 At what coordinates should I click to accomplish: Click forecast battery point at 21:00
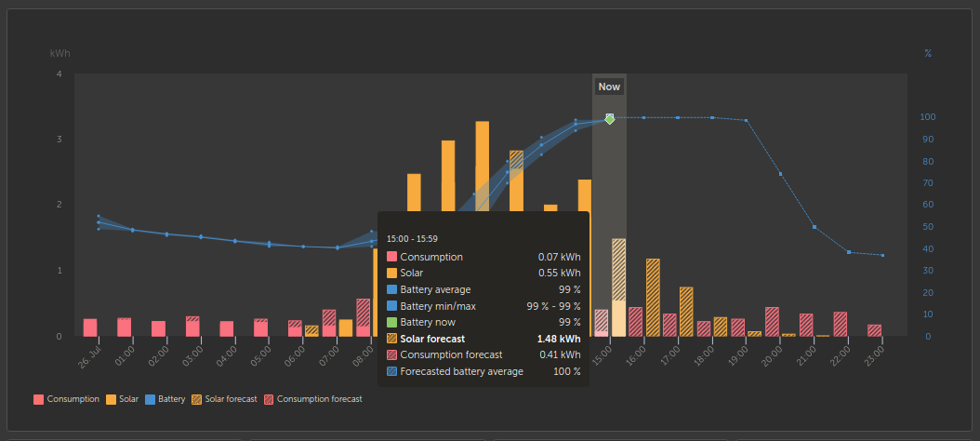[814, 226]
